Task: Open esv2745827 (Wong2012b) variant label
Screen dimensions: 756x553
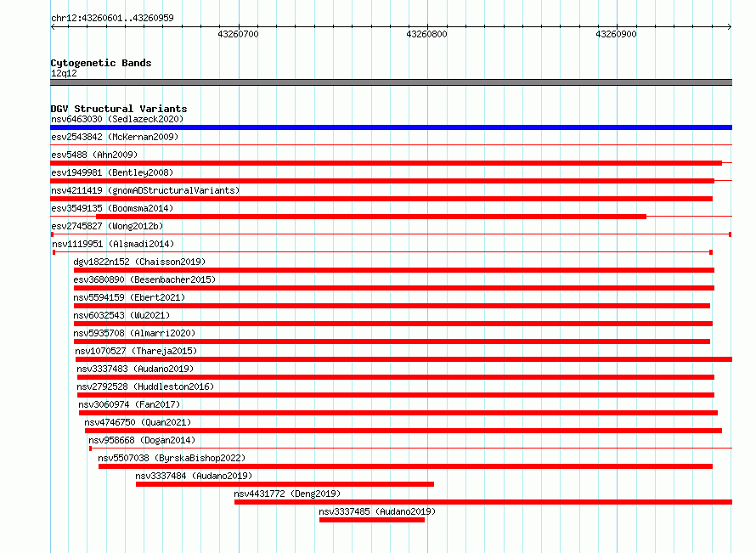Action: (107, 226)
